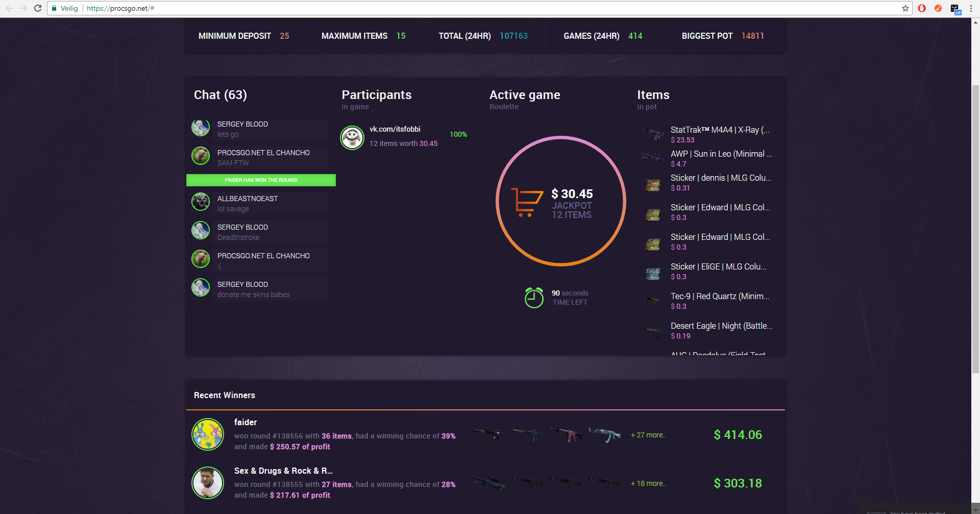Click the 'Recent Winners' heading
The height and width of the screenshot is (514, 980).
(x=225, y=395)
